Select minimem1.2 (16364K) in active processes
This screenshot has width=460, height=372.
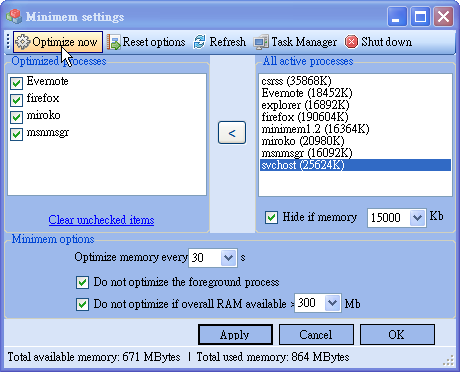pyautogui.click(x=355, y=129)
